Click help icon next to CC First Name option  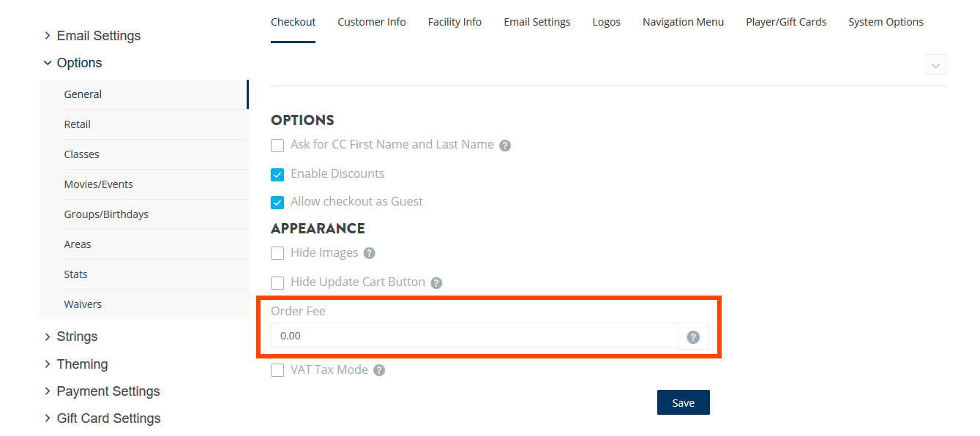pyautogui.click(x=505, y=146)
